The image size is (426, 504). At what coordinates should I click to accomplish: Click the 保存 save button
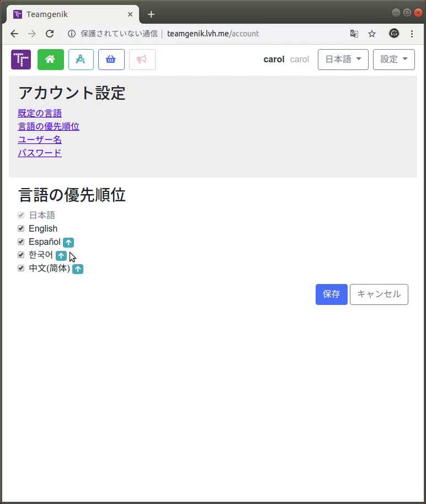point(332,294)
